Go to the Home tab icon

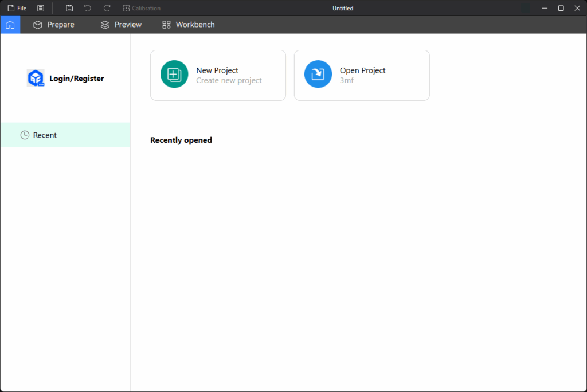[x=10, y=25]
